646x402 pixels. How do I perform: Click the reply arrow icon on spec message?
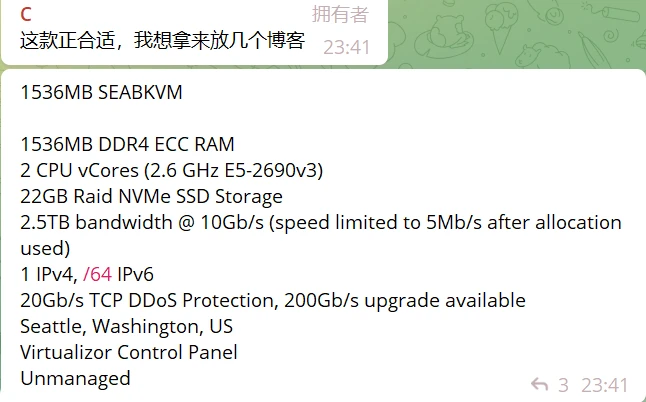539,385
